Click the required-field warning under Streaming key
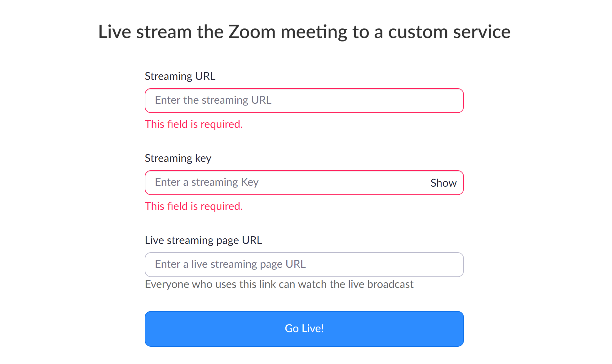612x364 pixels. (194, 206)
